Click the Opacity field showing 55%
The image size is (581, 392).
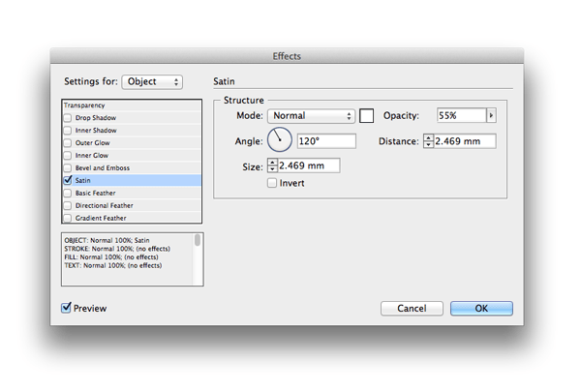[x=462, y=115]
